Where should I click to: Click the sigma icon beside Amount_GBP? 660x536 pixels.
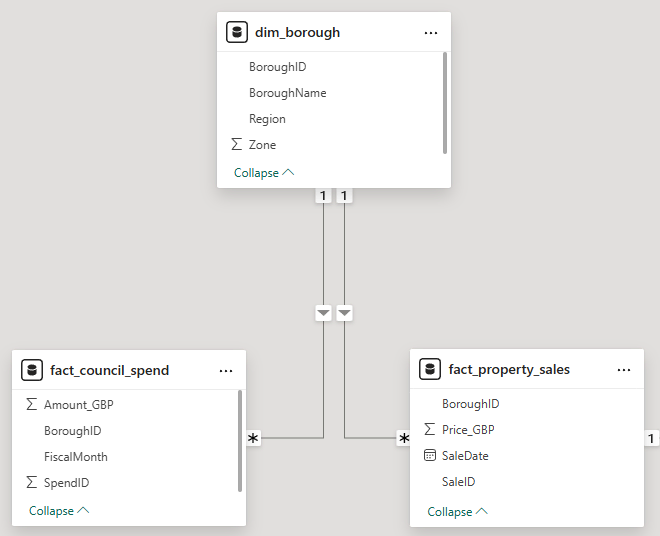(31, 405)
